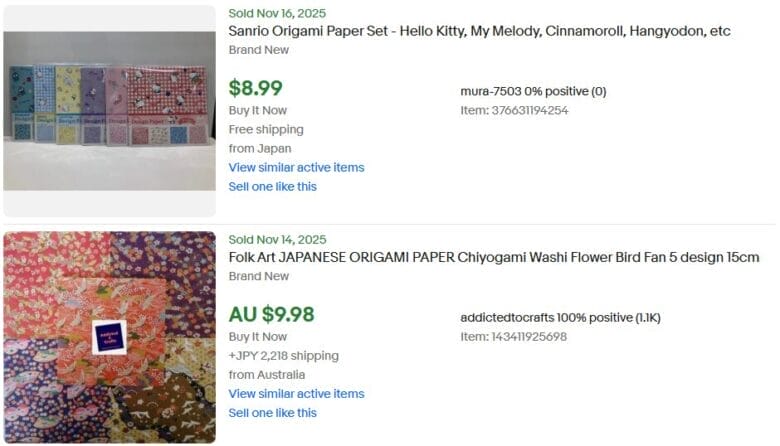Click the Chiyogami washi paper product thumbnail

point(109,337)
